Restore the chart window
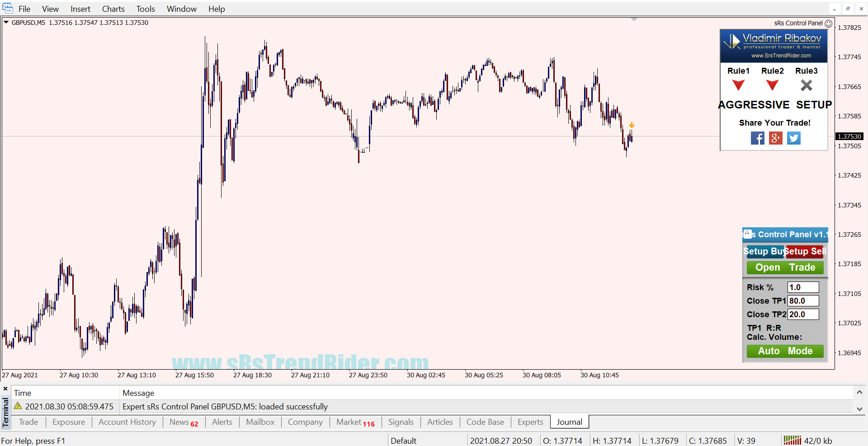The height and width of the screenshot is (446, 868). pos(848,9)
